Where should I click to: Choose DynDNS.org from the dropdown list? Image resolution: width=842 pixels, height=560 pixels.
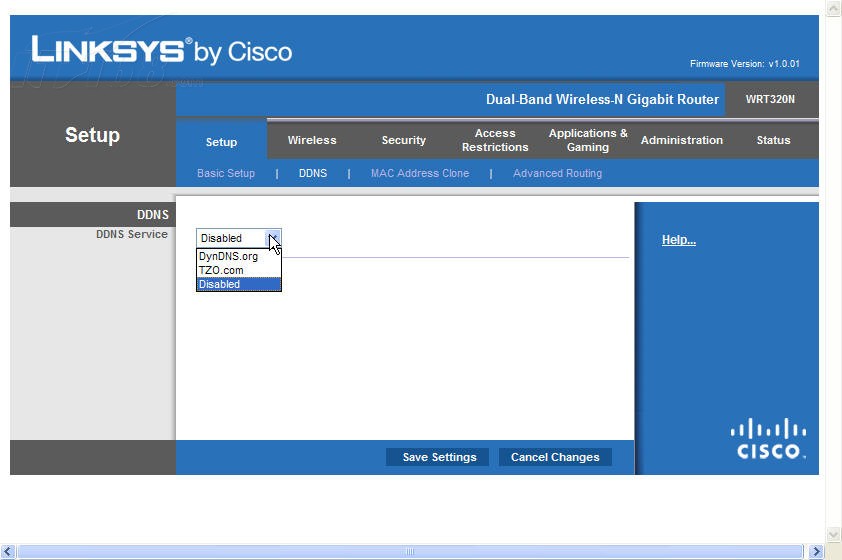pos(238,256)
